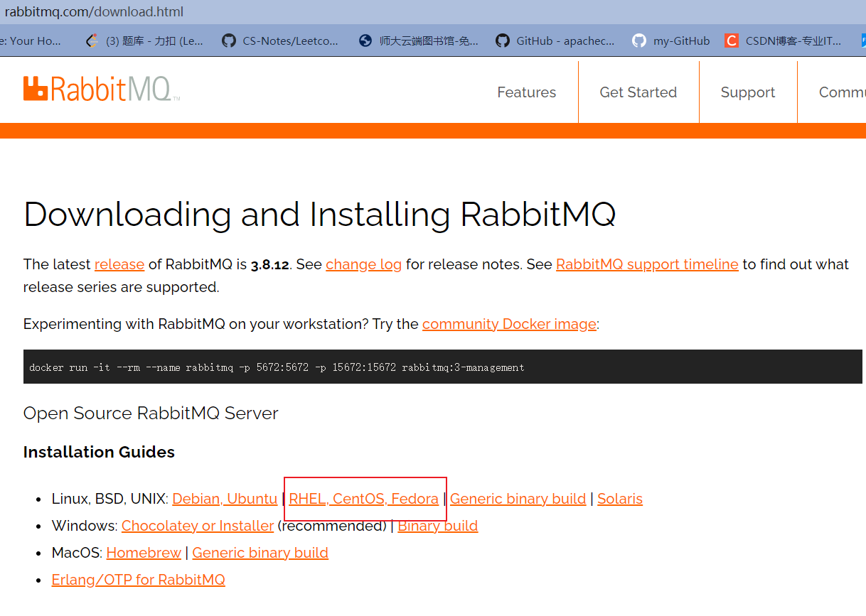
Task: Open the Debian, Ubuntu guide link
Action: tap(225, 499)
